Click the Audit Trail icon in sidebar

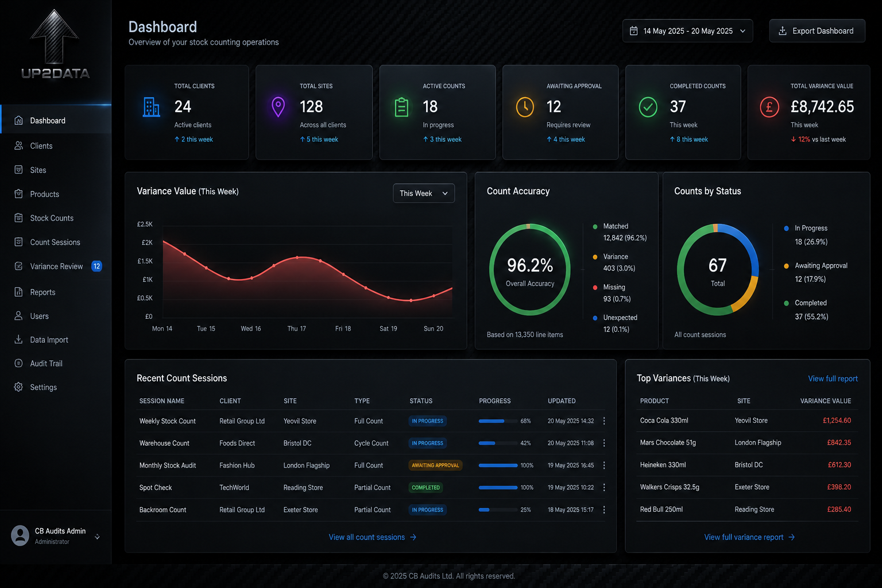18,363
